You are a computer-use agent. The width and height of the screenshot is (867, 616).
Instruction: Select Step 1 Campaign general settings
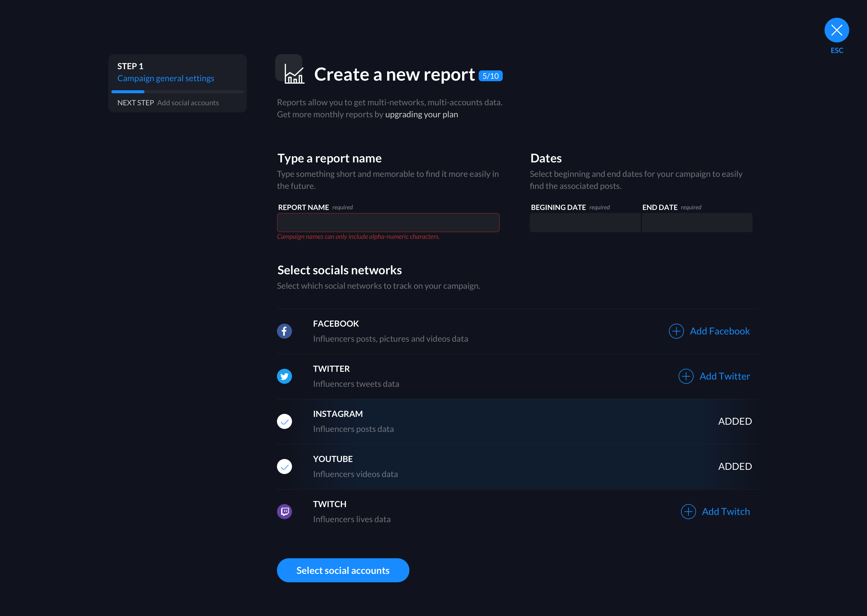coord(166,78)
